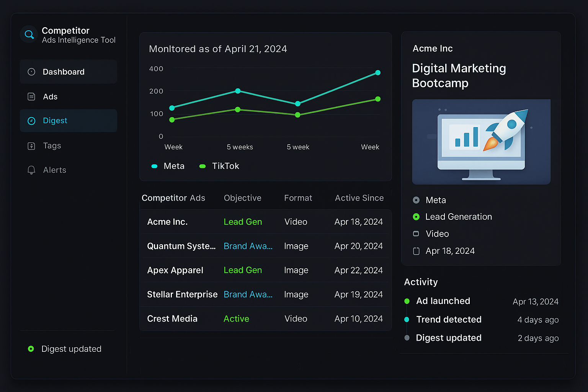
Task: Click the Active status for Crest Media
Action: [x=236, y=318]
